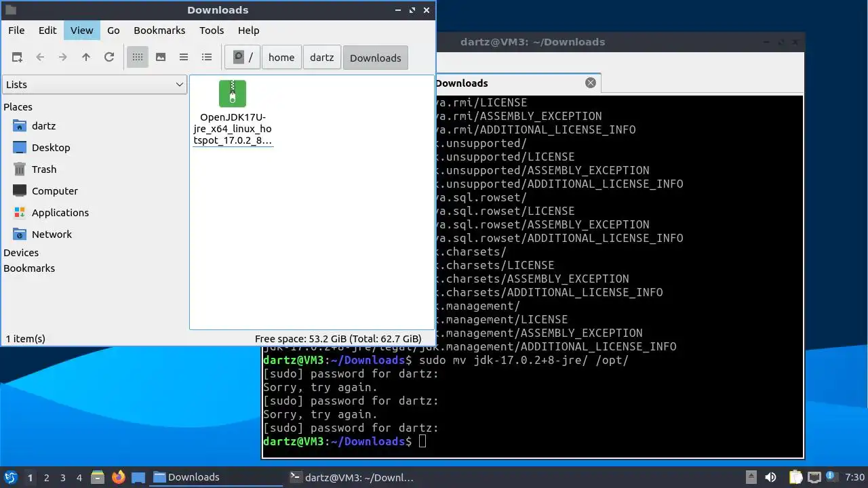The height and width of the screenshot is (488, 868).
Task: Expand the 'Lists' side pane dropdown
Action: 94,85
